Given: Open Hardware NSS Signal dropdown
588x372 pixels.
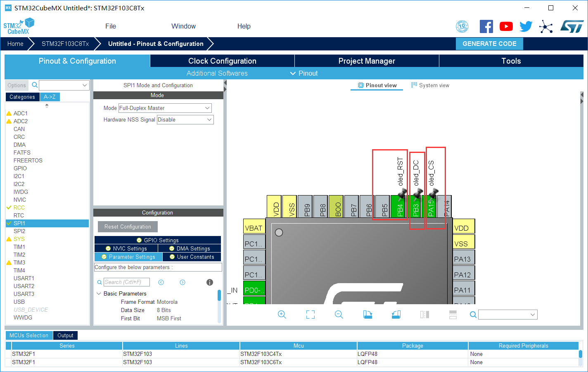Looking at the screenshot, I should click(185, 119).
